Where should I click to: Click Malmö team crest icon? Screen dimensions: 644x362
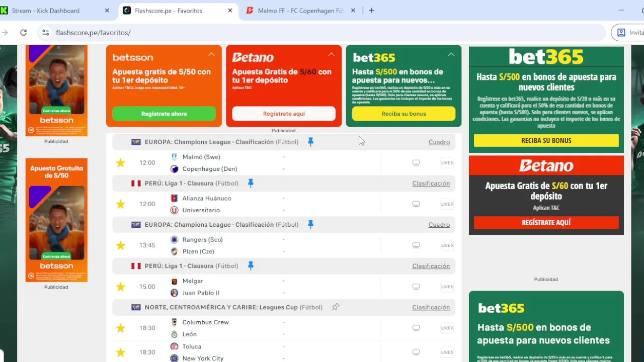click(x=174, y=157)
